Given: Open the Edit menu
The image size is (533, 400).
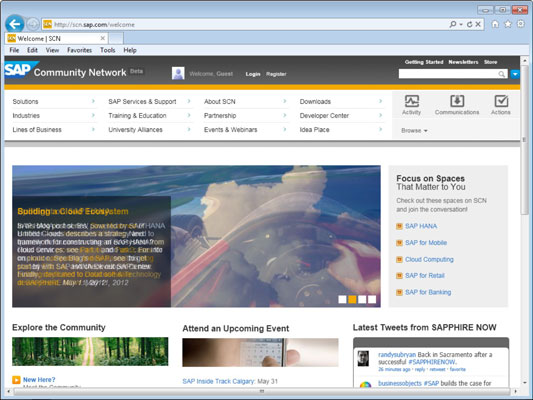Looking at the screenshot, I should point(32,50).
